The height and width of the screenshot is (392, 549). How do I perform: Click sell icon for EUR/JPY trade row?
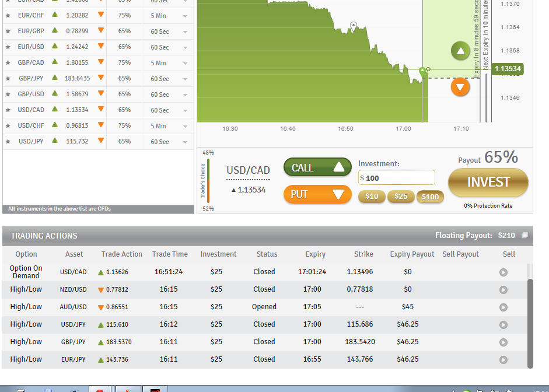point(503,360)
